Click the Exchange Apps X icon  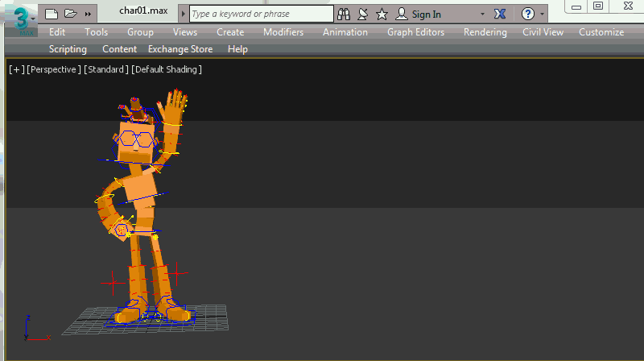[500, 14]
